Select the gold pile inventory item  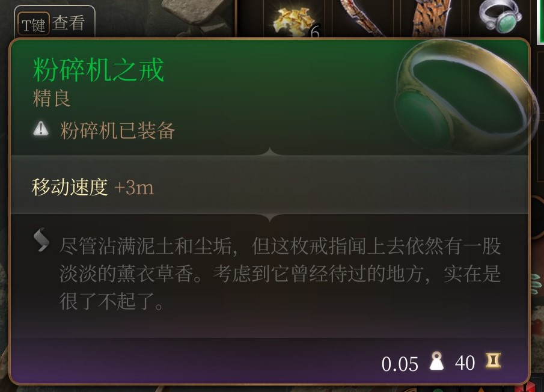click(294, 20)
